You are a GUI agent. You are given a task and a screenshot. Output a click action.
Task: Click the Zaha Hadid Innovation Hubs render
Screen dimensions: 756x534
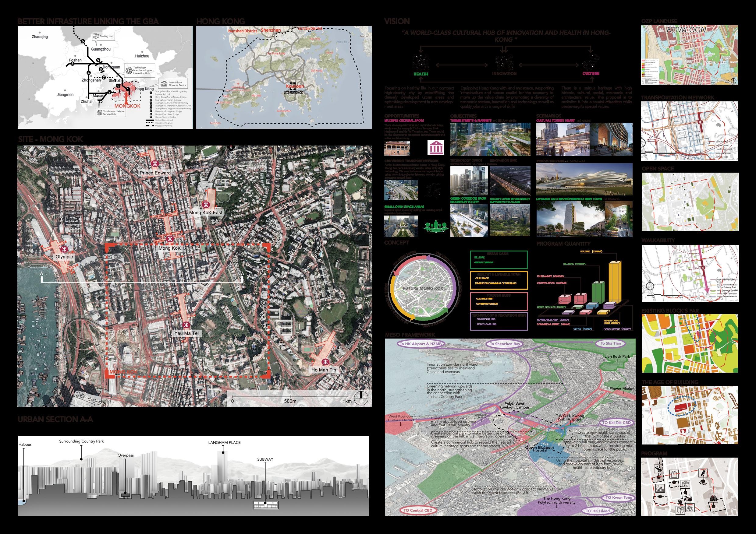[584, 180]
